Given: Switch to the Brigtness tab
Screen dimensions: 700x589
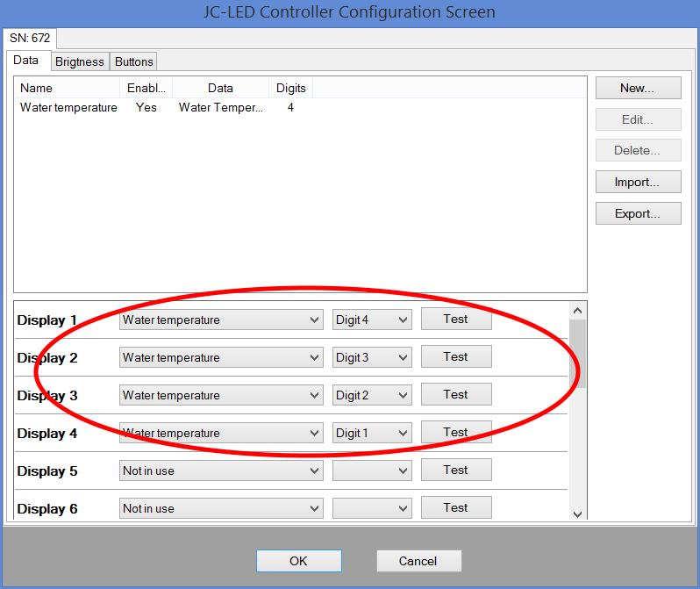Looking at the screenshot, I should coord(79,61).
